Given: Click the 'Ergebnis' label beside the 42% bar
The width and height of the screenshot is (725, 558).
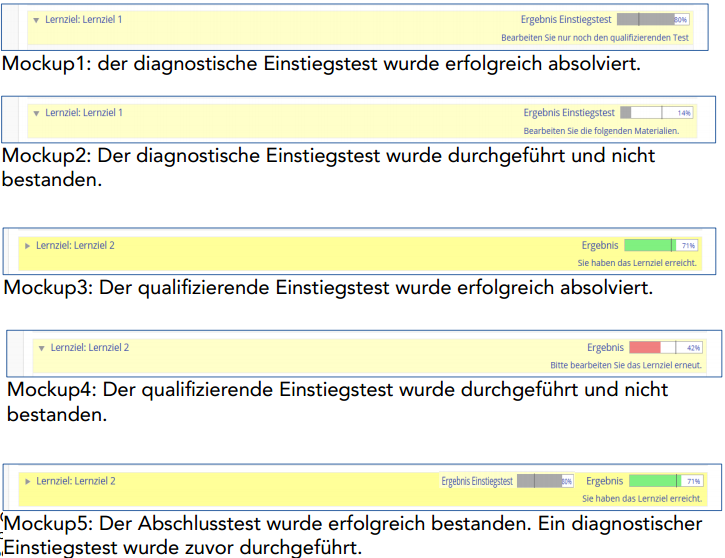Looking at the screenshot, I should coord(605,348).
